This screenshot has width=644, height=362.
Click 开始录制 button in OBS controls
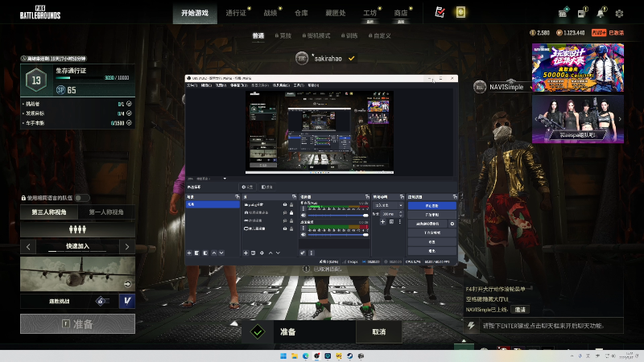[431, 215]
